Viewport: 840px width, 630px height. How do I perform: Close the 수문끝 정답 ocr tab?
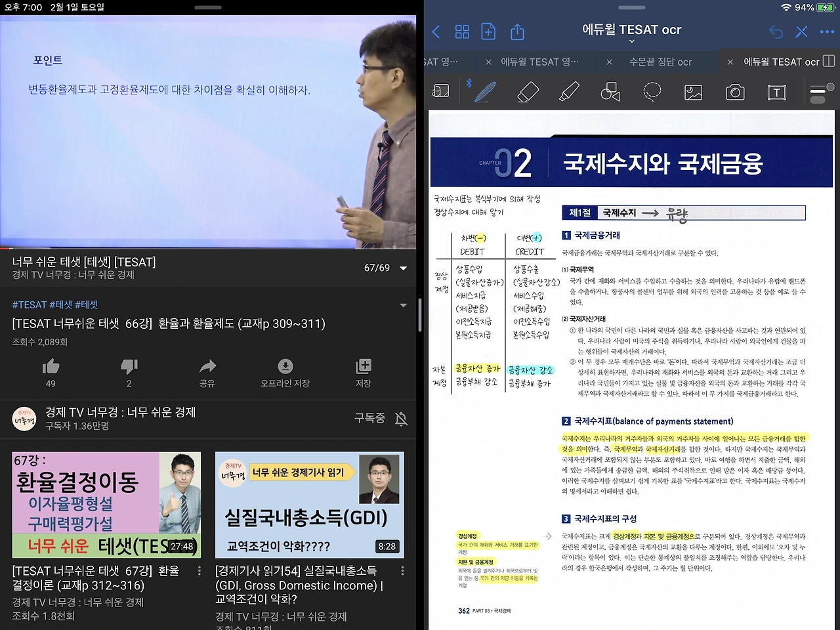point(610,62)
